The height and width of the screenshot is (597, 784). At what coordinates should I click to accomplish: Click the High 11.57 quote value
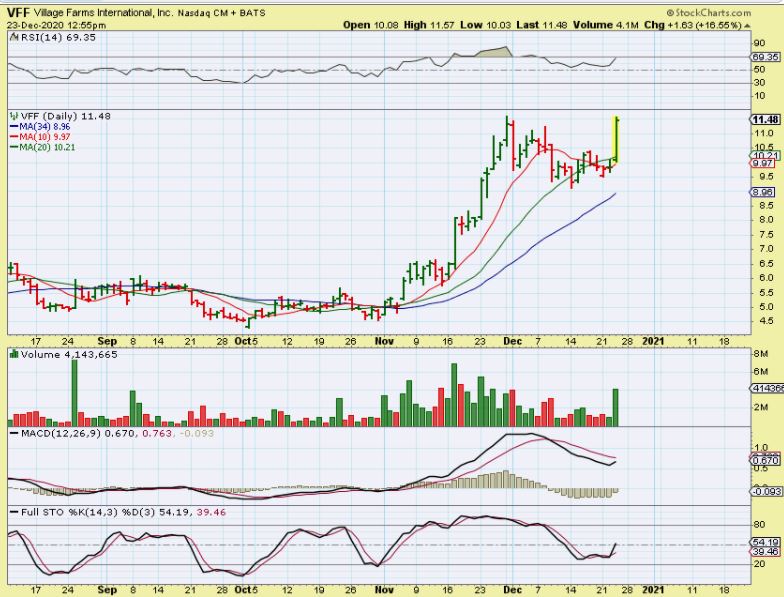tap(428, 25)
